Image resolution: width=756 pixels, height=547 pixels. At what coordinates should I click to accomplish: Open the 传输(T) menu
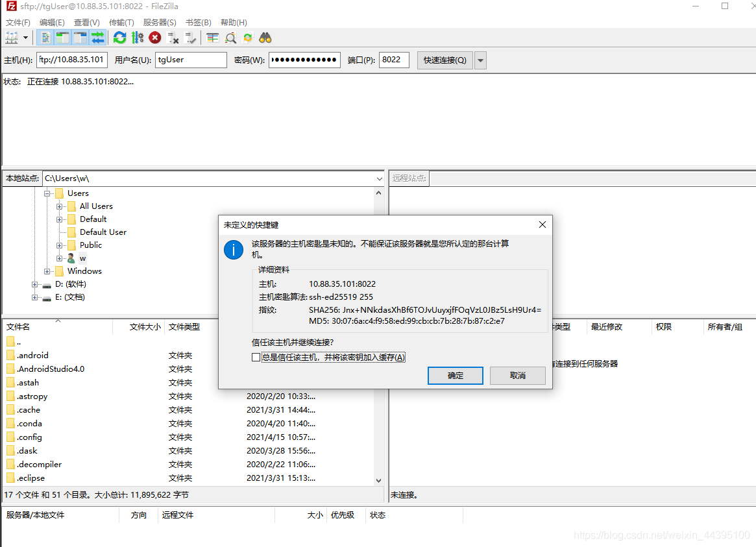121,22
